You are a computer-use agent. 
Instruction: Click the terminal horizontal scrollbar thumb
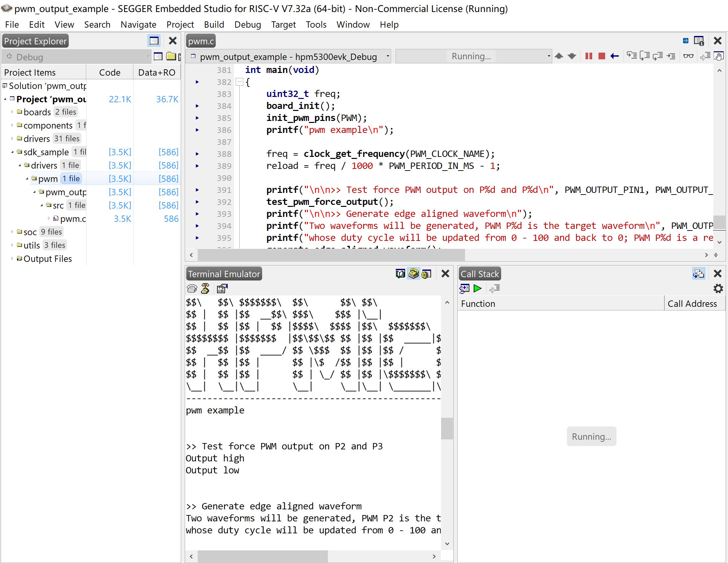pos(263,556)
